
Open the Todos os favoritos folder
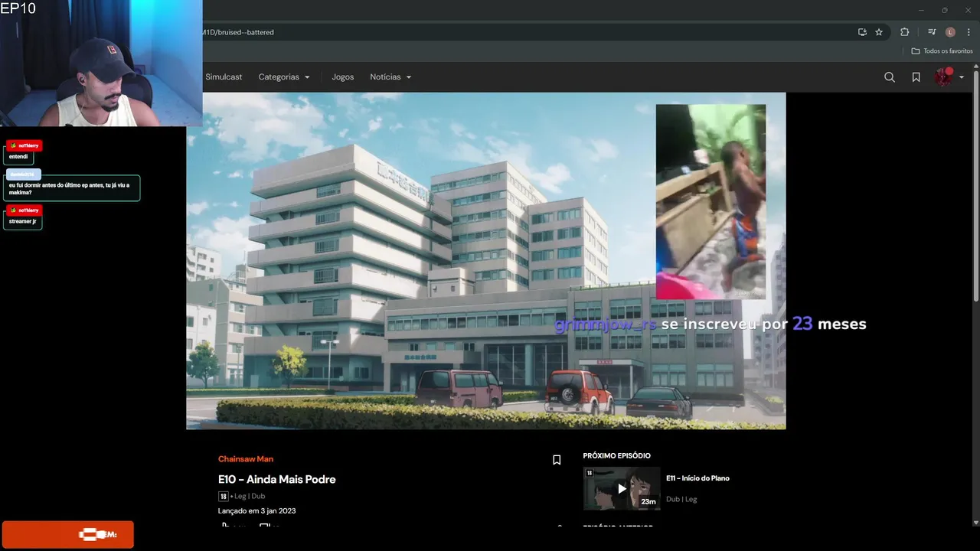[942, 51]
